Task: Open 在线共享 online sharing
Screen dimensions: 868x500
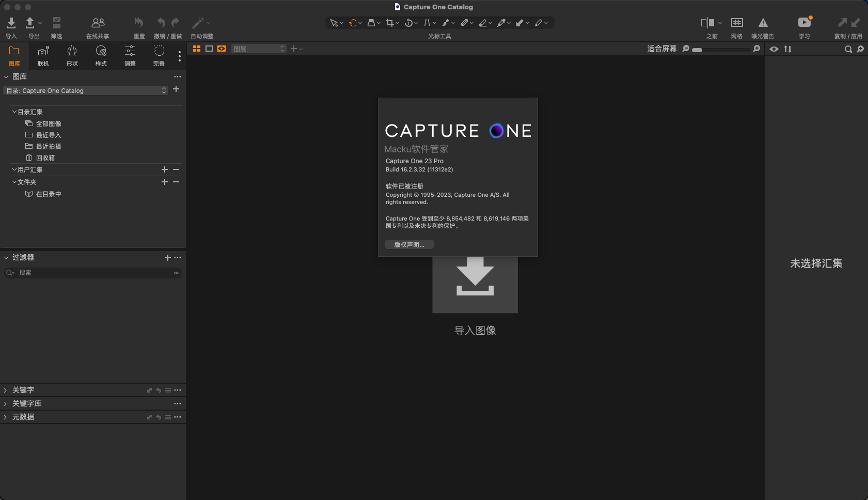Action: pos(98,23)
